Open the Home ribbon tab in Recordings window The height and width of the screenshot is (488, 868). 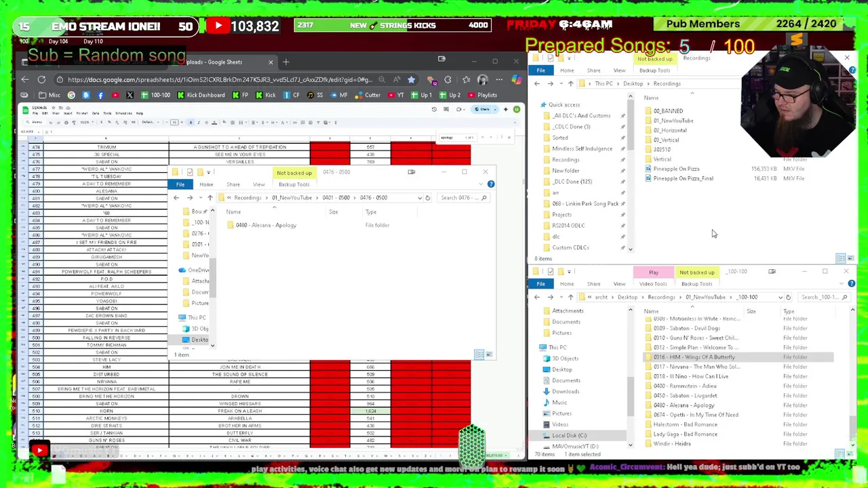pos(567,70)
